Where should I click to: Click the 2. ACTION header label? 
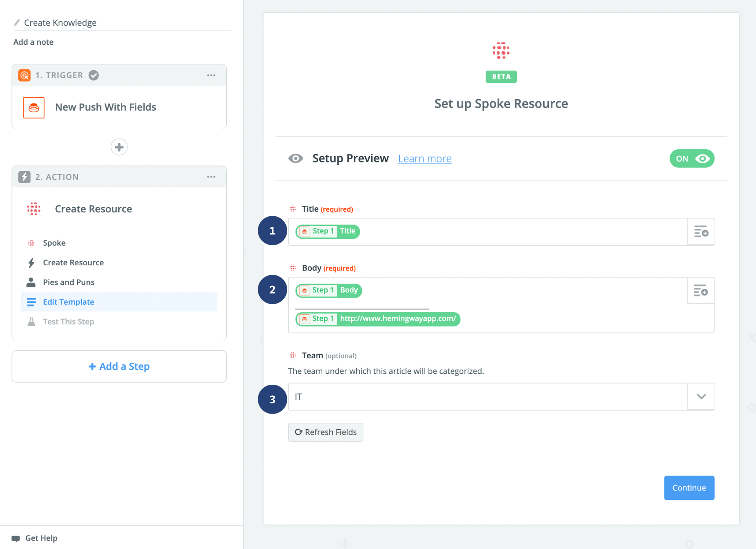point(57,177)
